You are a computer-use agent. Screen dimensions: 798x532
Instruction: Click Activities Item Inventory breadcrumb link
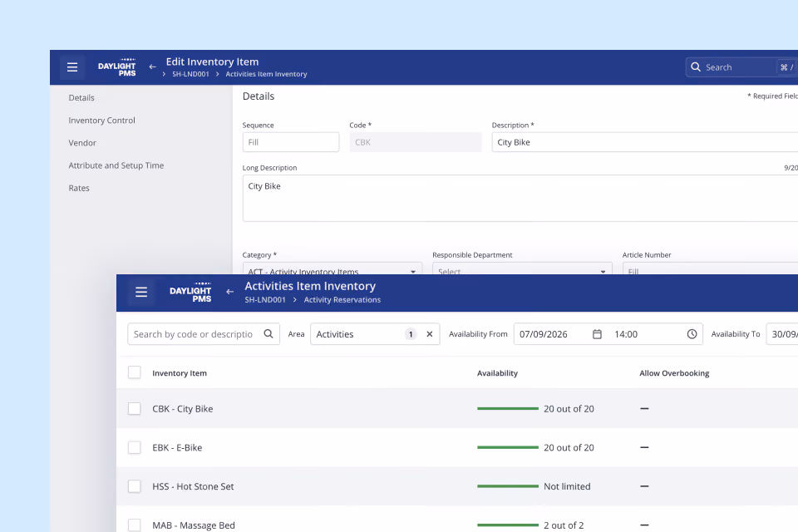[x=266, y=74]
